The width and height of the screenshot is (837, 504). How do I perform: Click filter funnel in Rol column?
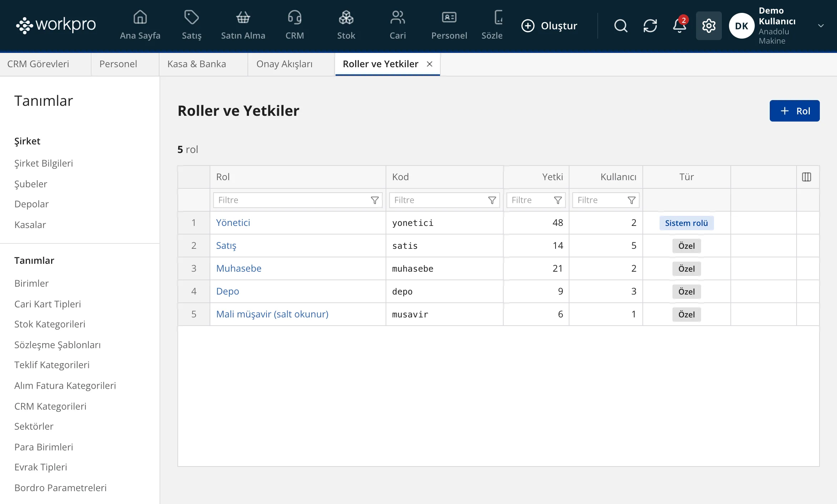click(375, 200)
